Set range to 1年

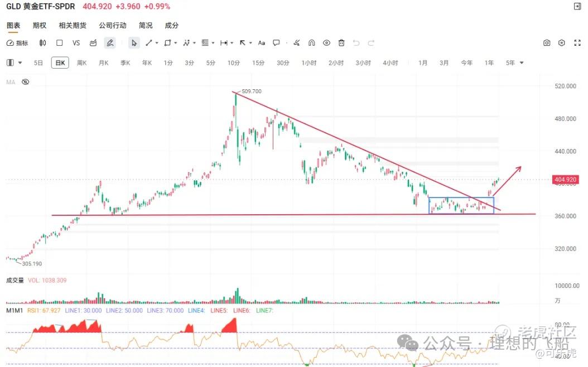pos(489,63)
